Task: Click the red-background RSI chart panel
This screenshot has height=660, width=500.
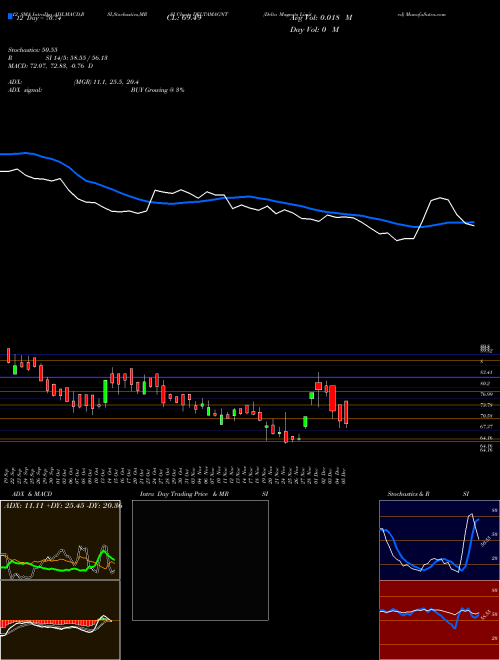Action: click(x=439, y=620)
